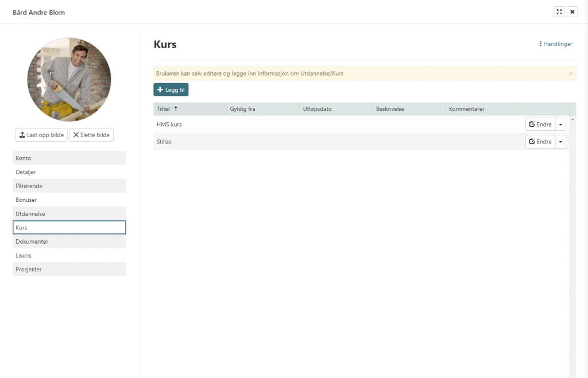Select Pårørende in the side menu
Viewport: 588px width, 378px height.
[x=69, y=186]
